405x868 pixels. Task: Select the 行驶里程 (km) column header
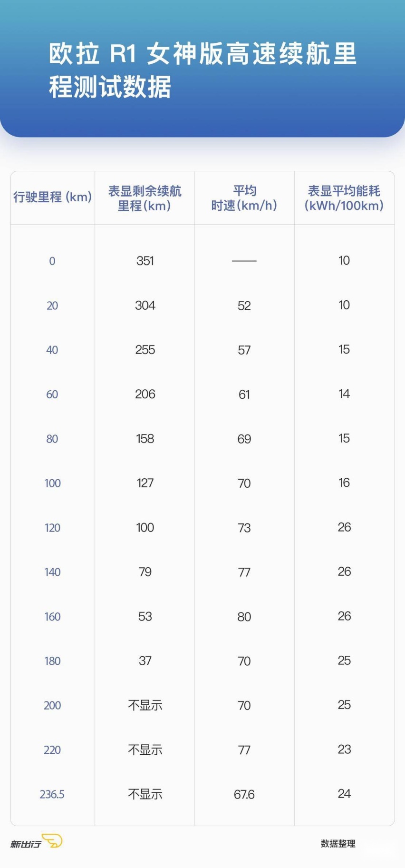coord(52,197)
